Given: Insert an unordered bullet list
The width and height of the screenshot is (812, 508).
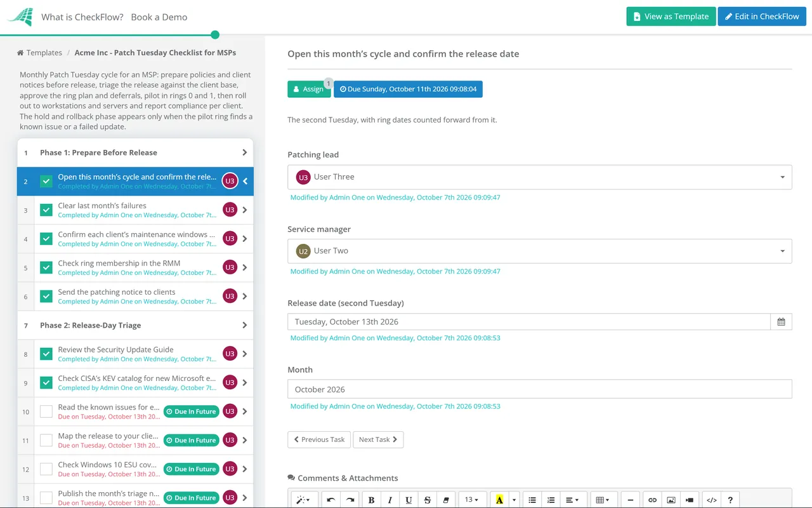Looking at the screenshot, I should 532,500.
